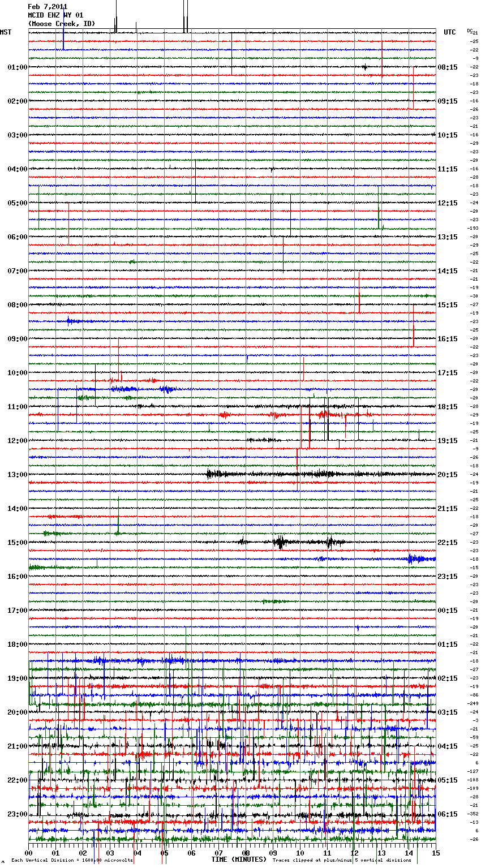Click the 16:00 MST hour label

pyautogui.click(x=18, y=577)
